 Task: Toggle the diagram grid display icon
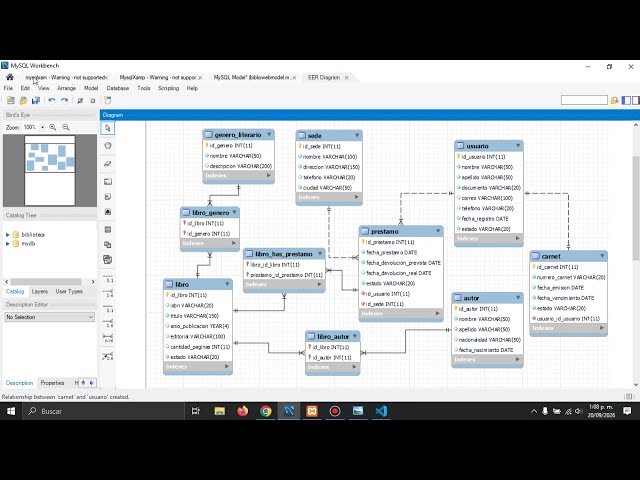[80, 100]
